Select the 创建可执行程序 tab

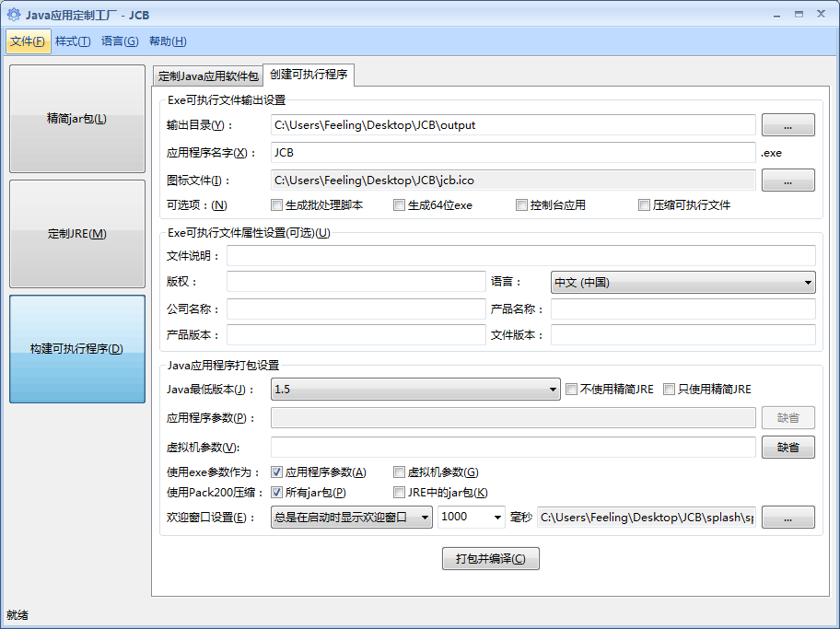pos(309,75)
